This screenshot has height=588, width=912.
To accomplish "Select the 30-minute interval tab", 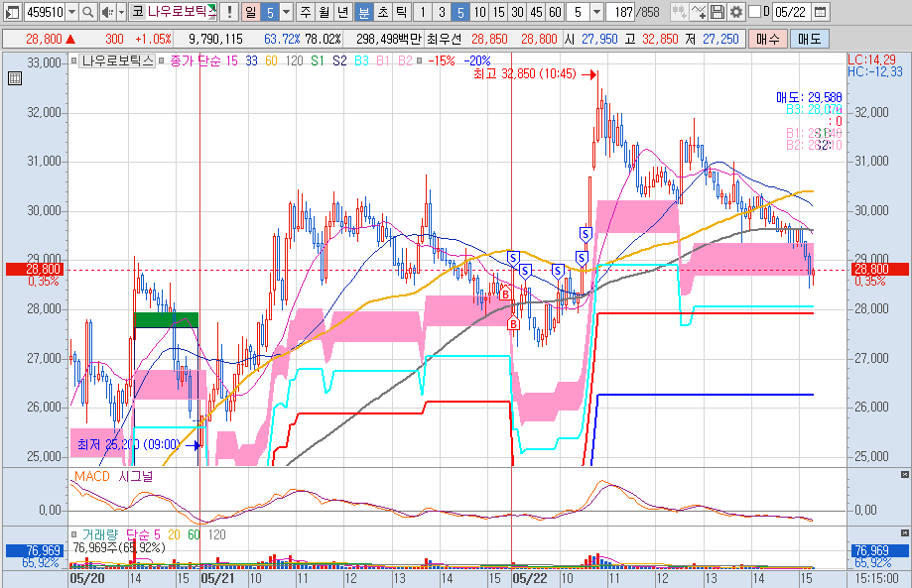I will click(x=518, y=12).
